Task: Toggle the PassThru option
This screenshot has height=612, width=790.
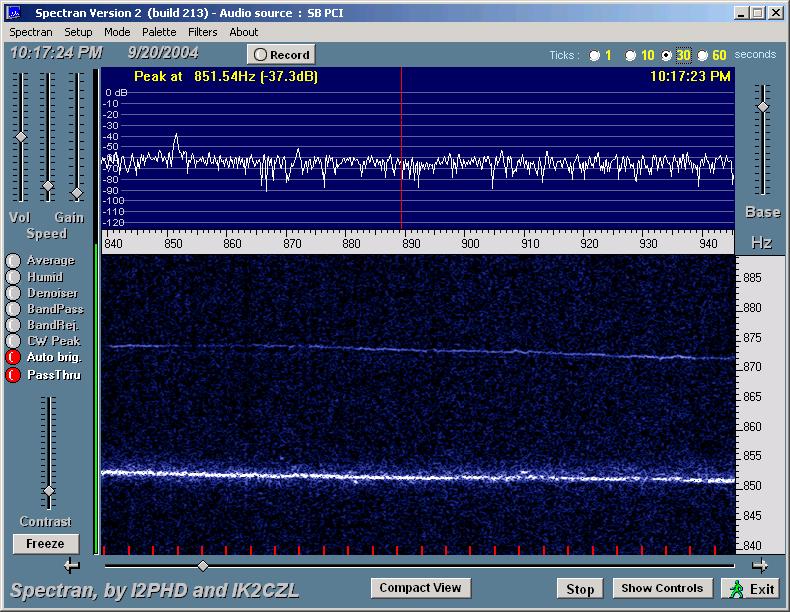Action: (13, 375)
